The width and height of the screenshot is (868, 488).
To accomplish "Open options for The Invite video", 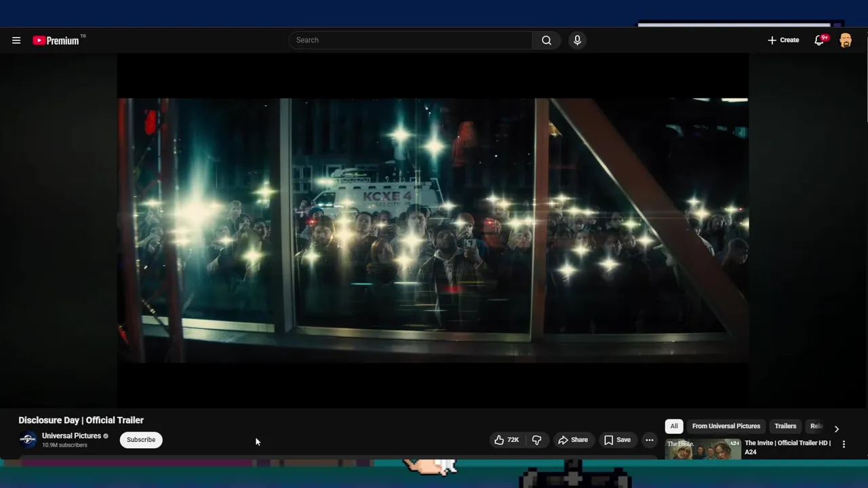I will click(844, 445).
